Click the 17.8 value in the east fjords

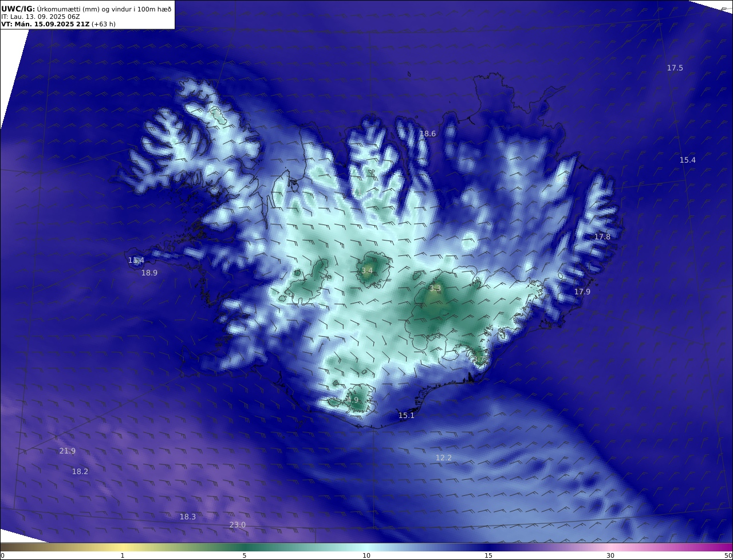click(x=602, y=237)
